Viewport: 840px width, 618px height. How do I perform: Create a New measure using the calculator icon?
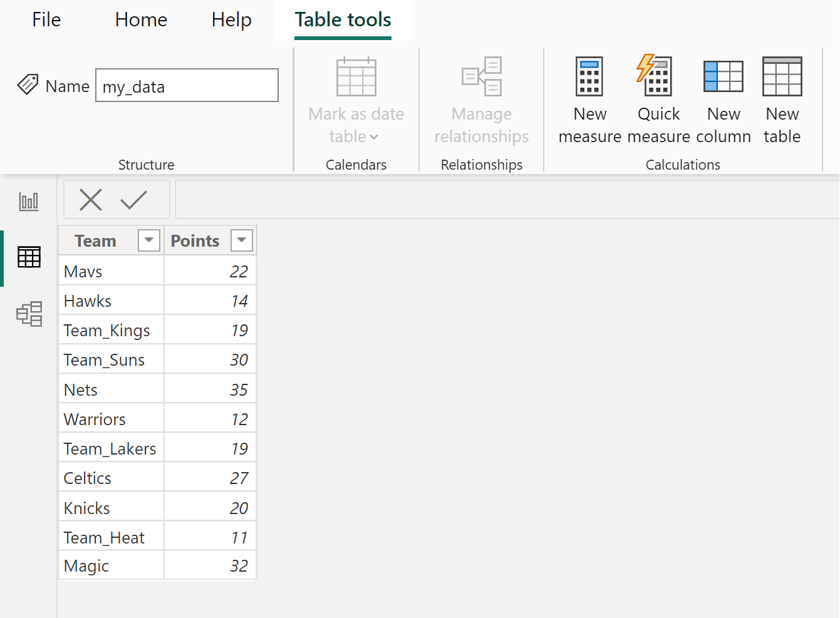pos(589,100)
